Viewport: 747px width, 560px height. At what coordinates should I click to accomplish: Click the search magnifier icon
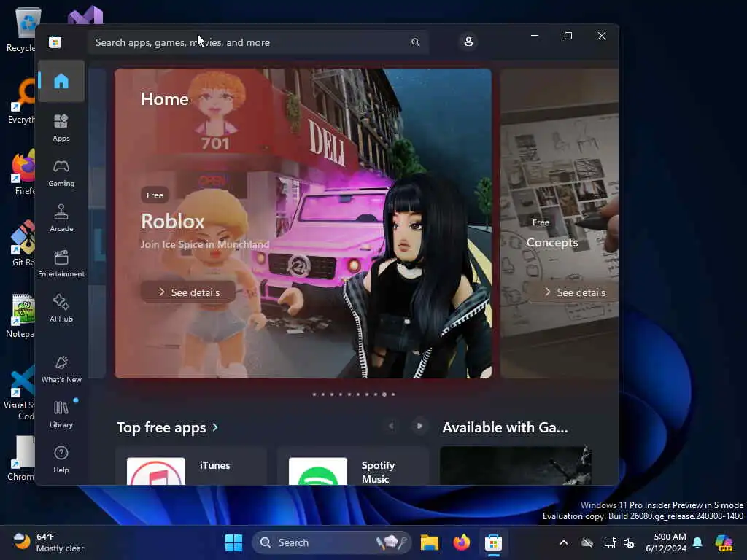click(415, 42)
